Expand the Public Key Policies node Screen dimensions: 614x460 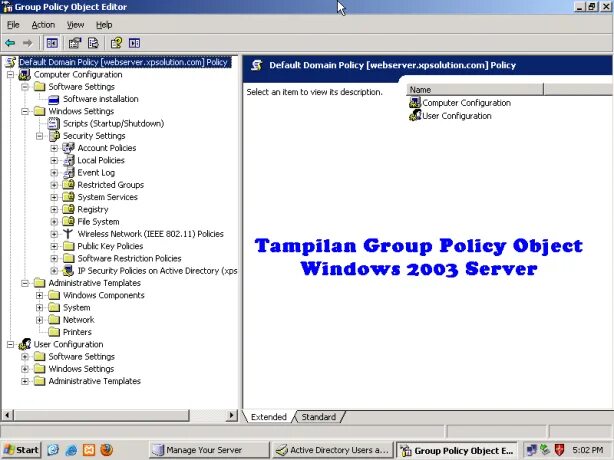54,246
